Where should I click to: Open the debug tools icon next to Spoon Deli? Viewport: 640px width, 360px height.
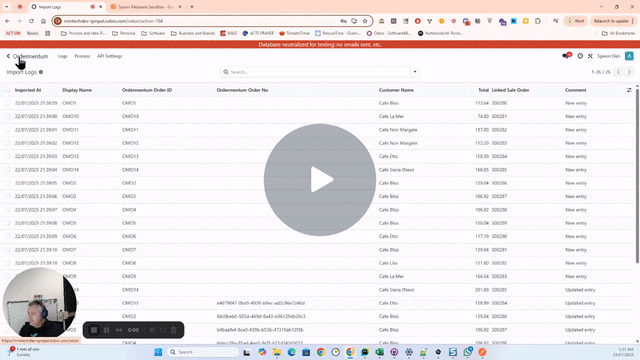pyautogui.click(x=590, y=56)
